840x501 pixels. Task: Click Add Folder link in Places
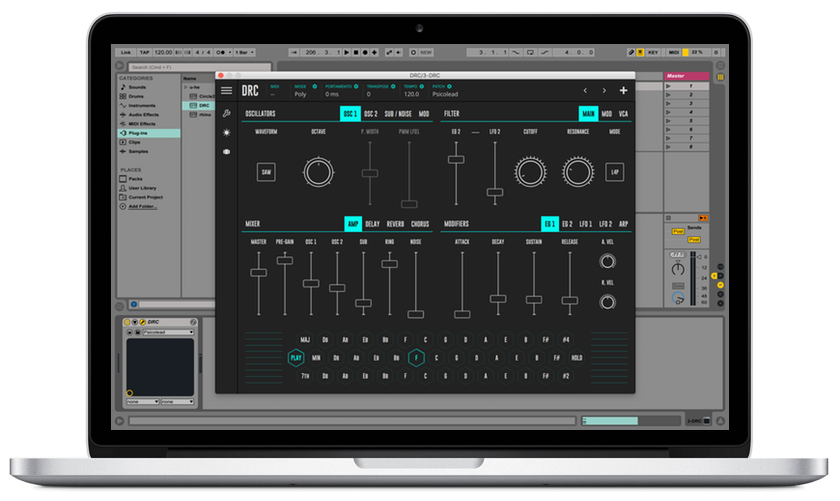coord(142,206)
